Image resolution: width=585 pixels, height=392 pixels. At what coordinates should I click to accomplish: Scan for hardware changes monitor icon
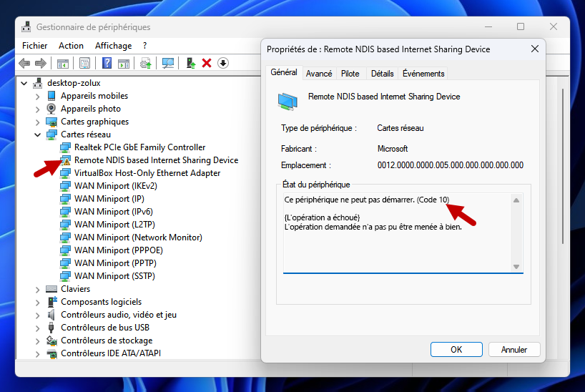click(168, 63)
